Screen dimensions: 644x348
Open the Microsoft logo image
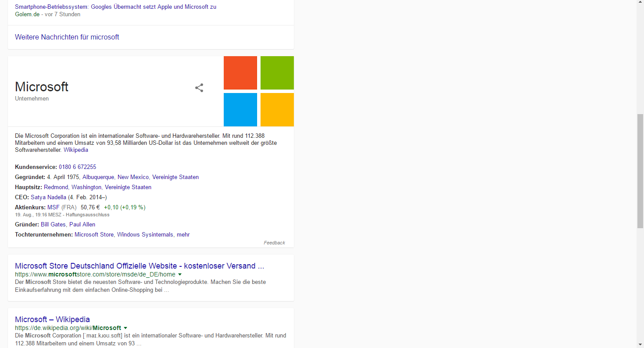click(259, 91)
